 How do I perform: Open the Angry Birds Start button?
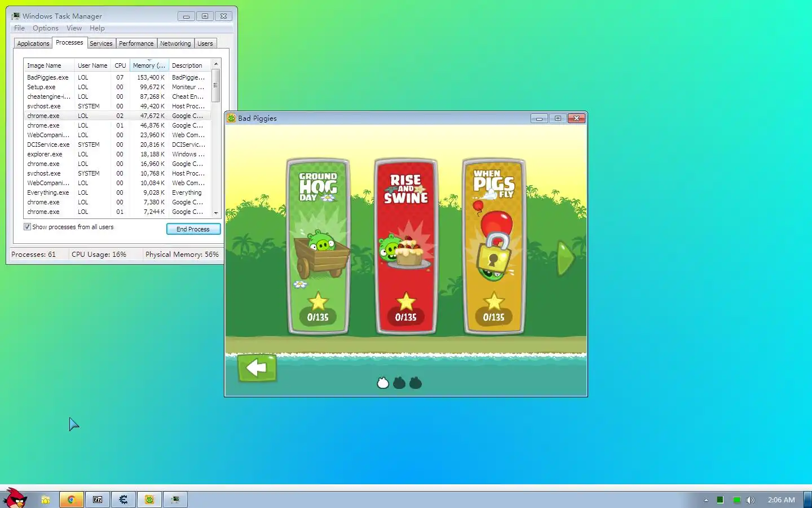(15, 498)
